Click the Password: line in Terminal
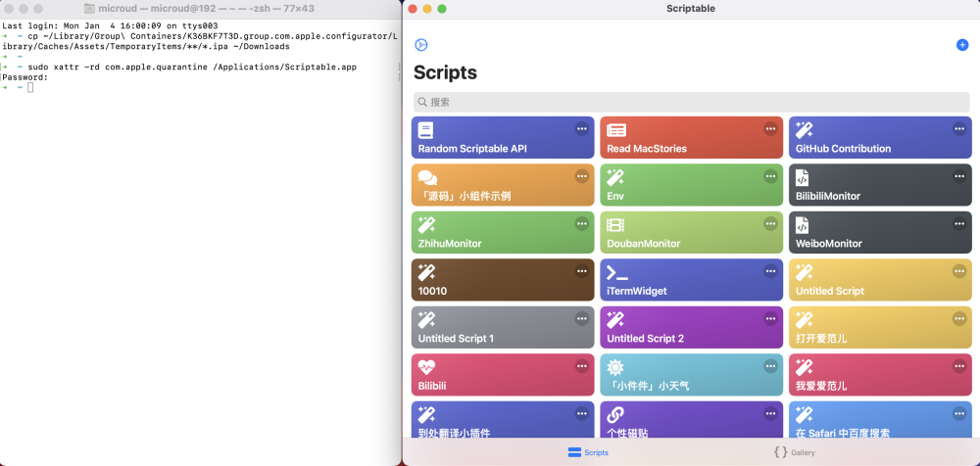 [25, 77]
